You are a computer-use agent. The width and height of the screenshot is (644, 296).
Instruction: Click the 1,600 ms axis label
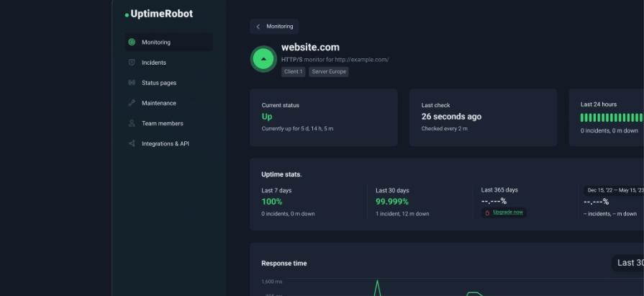(x=272, y=282)
